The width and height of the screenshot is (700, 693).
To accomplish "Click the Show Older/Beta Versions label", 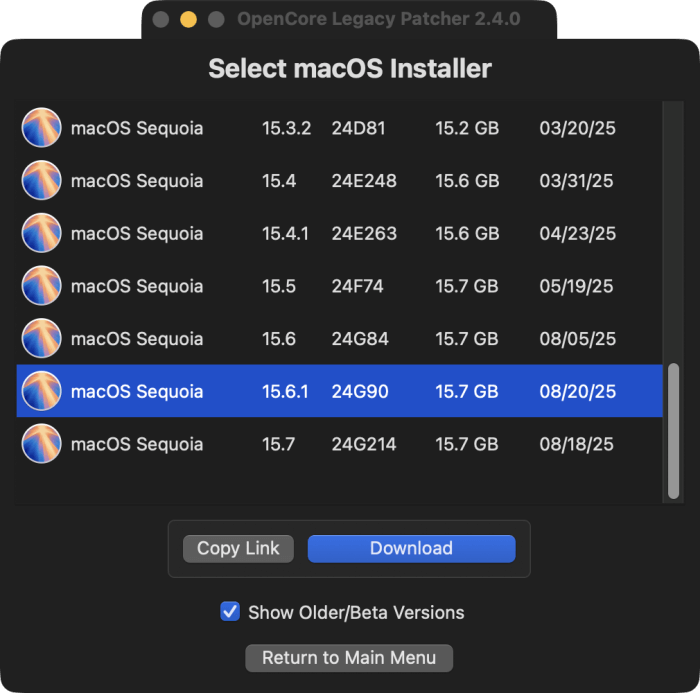I will (356, 613).
